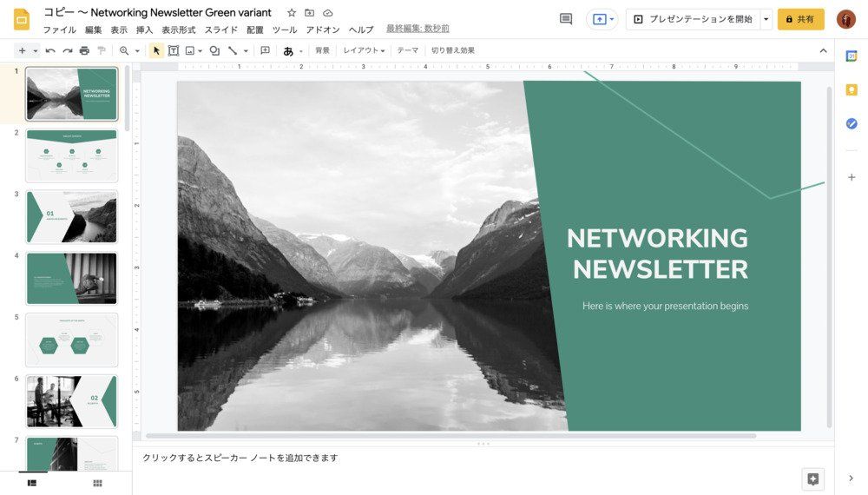Open the Google Slides home icon
This screenshot has height=495, width=868.
[22, 19]
